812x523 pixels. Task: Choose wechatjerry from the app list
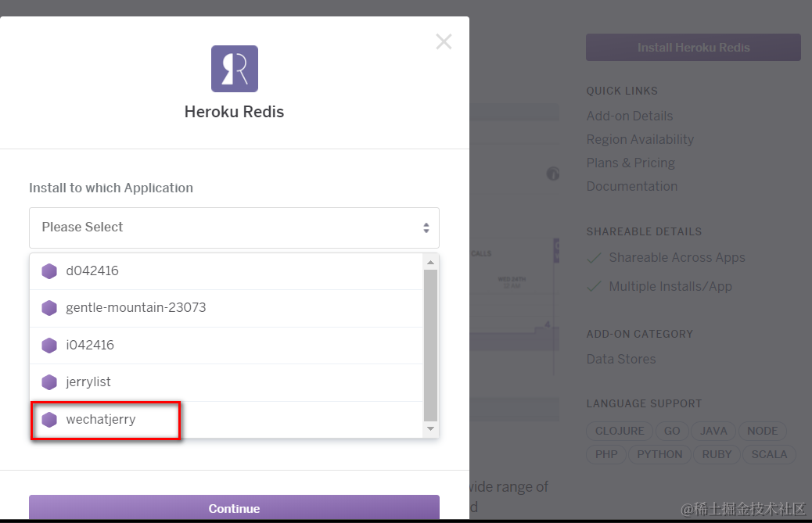pos(226,420)
